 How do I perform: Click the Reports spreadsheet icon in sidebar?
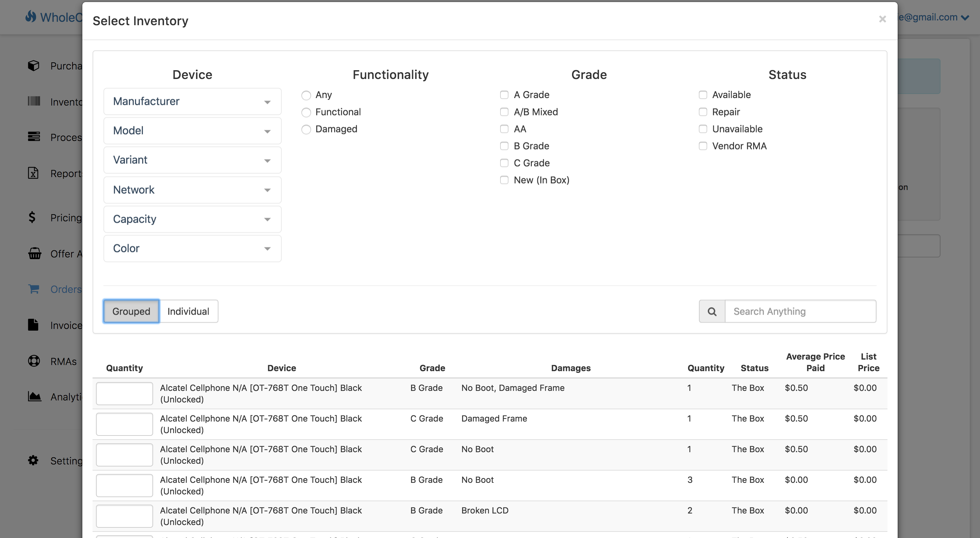tap(33, 173)
